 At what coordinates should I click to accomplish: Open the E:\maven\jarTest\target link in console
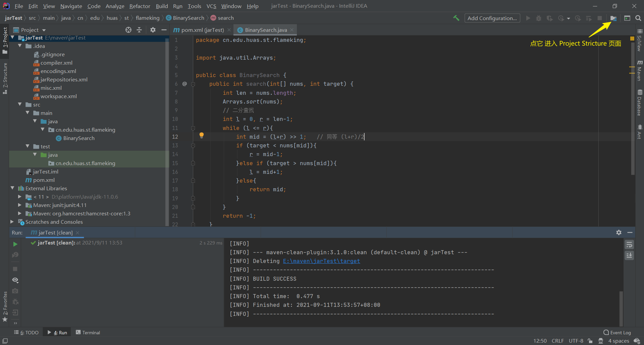point(321,261)
